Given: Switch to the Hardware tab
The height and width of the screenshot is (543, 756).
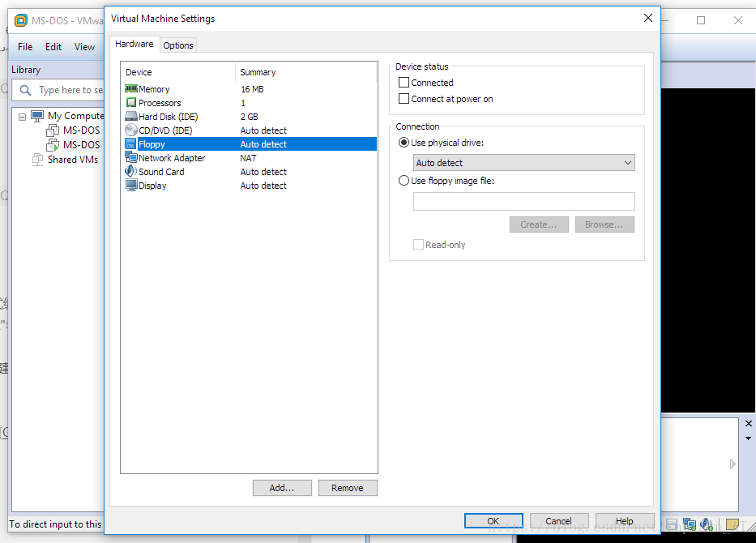Looking at the screenshot, I should click(134, 44).
